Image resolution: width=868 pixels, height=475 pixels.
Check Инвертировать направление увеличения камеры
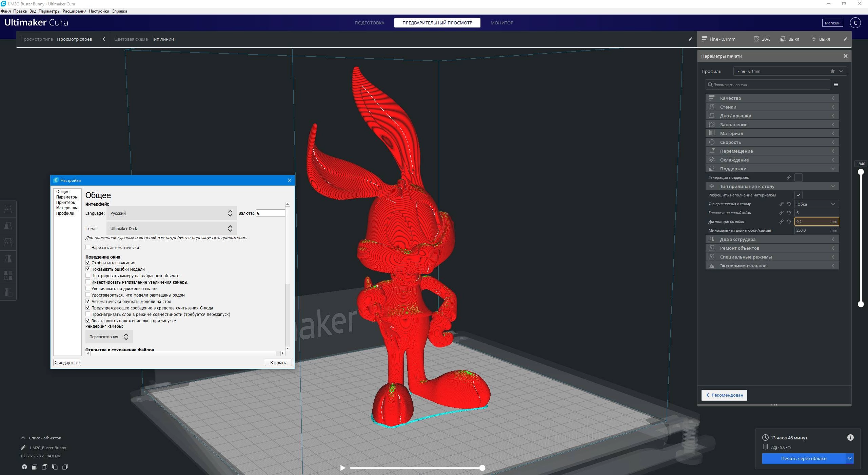[x=88, y=282]
